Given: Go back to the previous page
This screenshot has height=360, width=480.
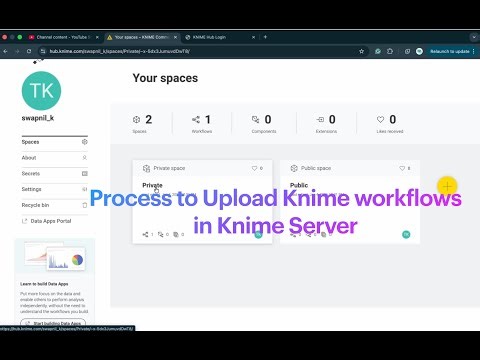Looking at the screenshot, I should tap(5, 51).
